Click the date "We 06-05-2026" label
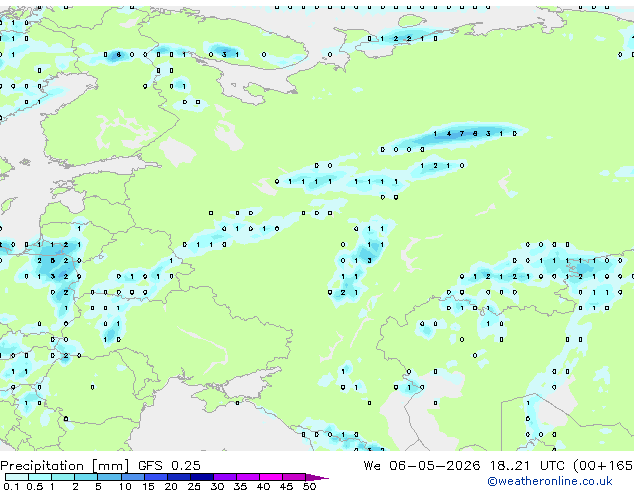This screenshot has height=490, width=634. 422,465
